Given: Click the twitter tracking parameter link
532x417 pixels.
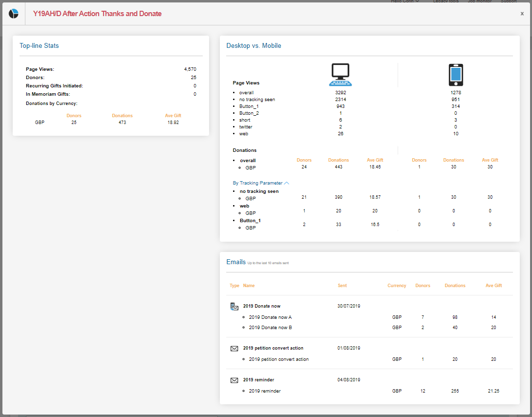Looking at the screenshot, I should coord(245,126).
